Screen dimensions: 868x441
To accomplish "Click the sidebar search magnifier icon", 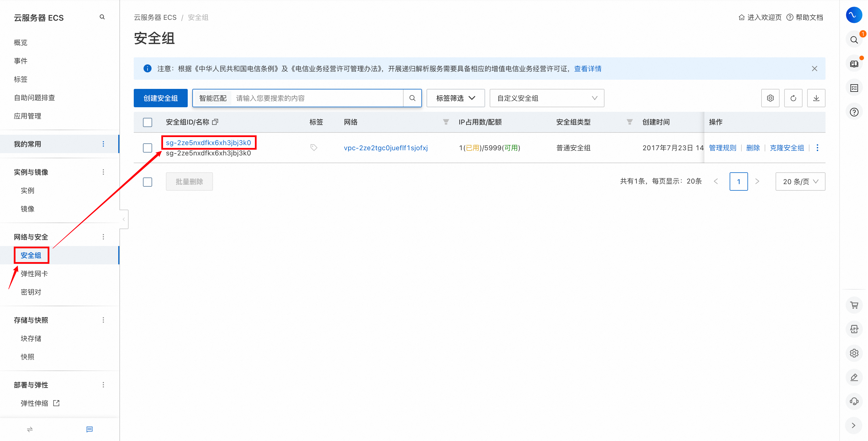I will [102, 17].
